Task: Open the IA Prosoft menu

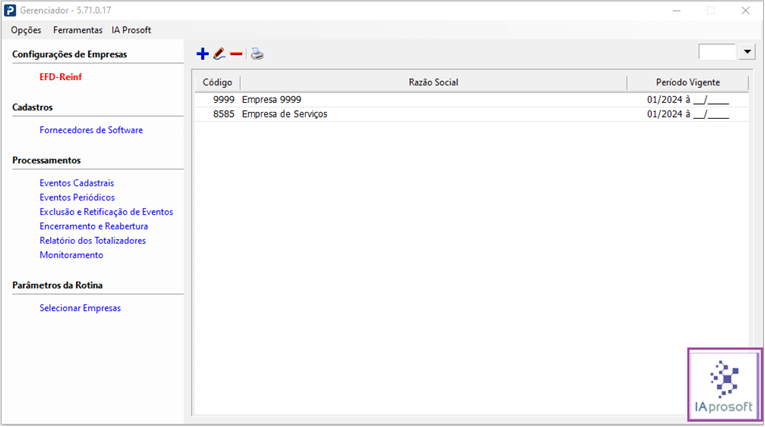Action: point(131,30)
